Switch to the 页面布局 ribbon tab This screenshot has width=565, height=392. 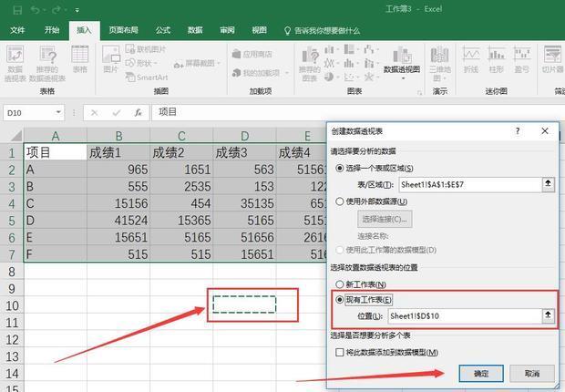click(125, 30)
